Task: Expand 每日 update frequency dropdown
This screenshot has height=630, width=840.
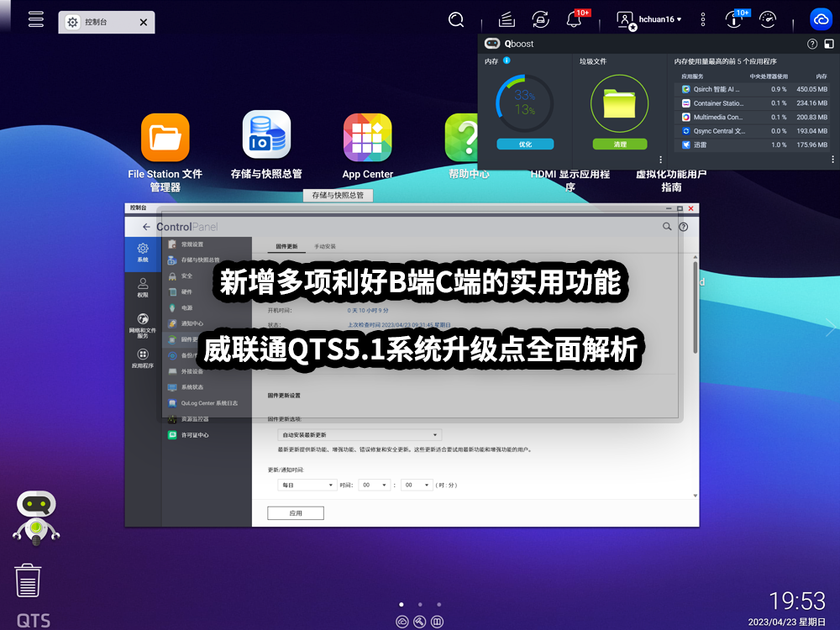Action: tap(307, 485)
